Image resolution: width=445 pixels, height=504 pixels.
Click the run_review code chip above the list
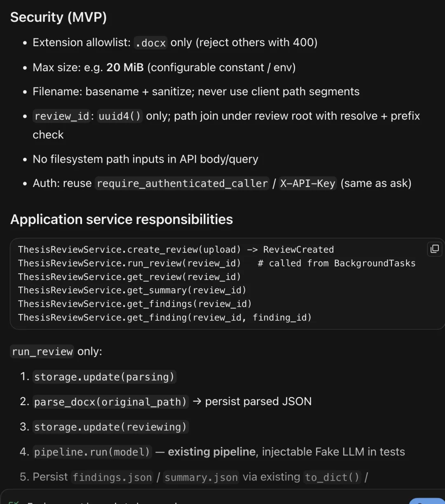point(42,352)
